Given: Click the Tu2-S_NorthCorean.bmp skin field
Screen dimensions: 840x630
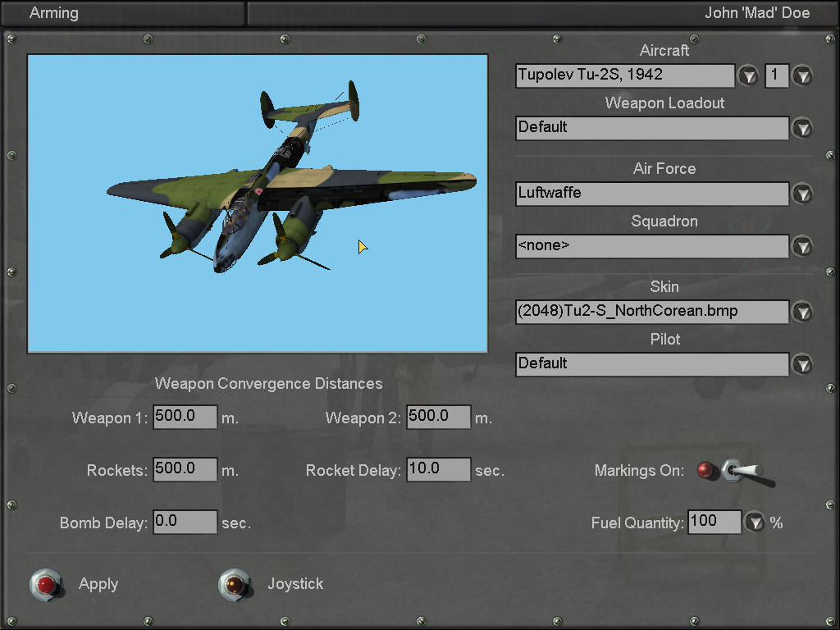Looking at the screenshot, I should click(x=652, y=311).
